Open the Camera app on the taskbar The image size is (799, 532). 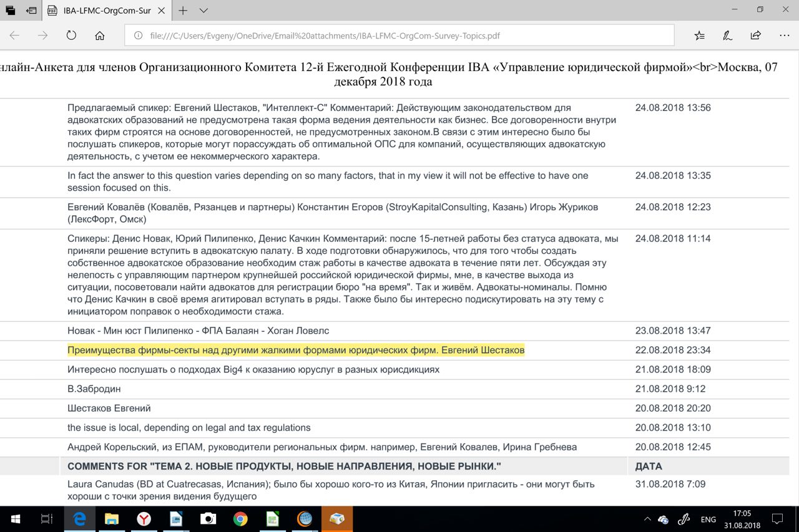pos(208,519)
